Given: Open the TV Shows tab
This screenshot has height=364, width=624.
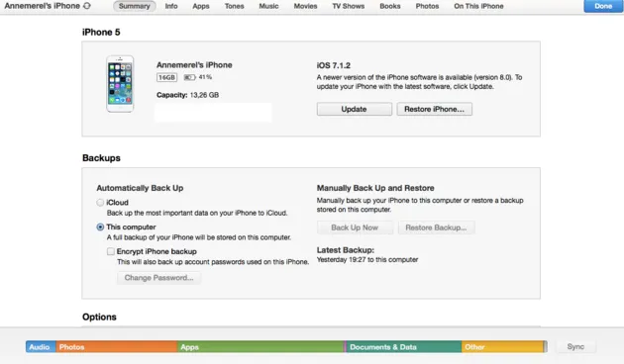Looking at the screenshot, I should tap(349, 6).
